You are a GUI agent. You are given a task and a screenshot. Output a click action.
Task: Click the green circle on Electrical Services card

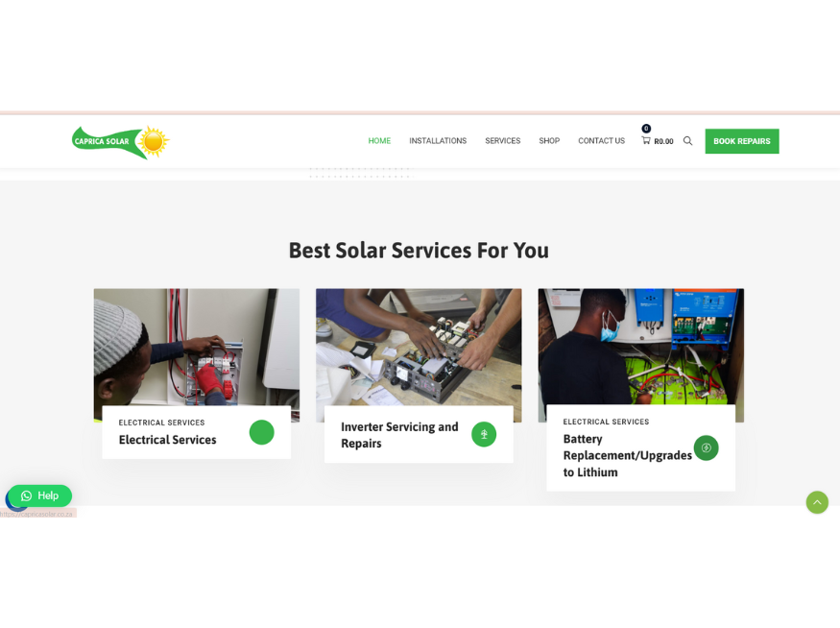pyautogui.click(x=261, y=432)
